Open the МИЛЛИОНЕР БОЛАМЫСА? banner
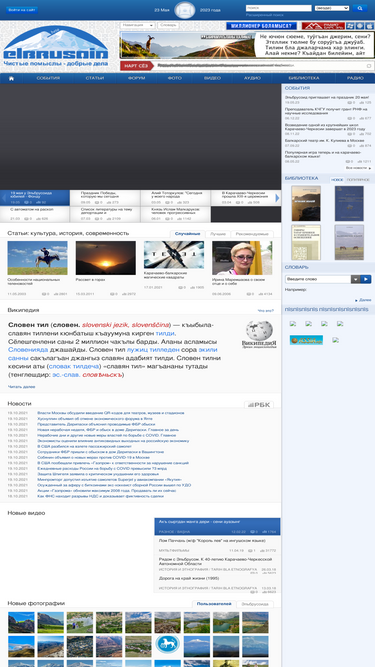 261,26
